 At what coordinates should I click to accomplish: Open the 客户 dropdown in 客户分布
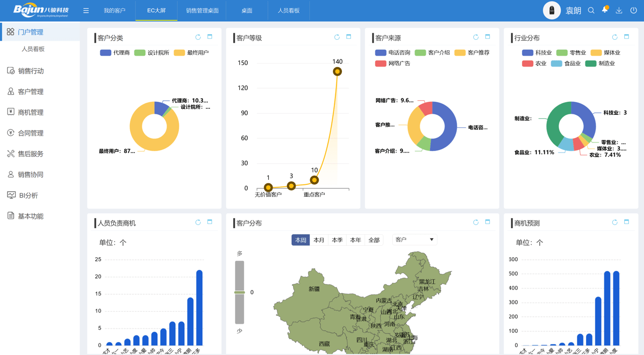click(414, 240)
